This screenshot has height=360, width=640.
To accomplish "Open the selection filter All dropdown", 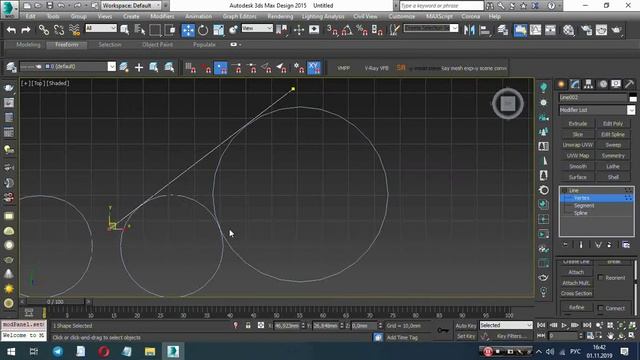I will coord(101,28).
